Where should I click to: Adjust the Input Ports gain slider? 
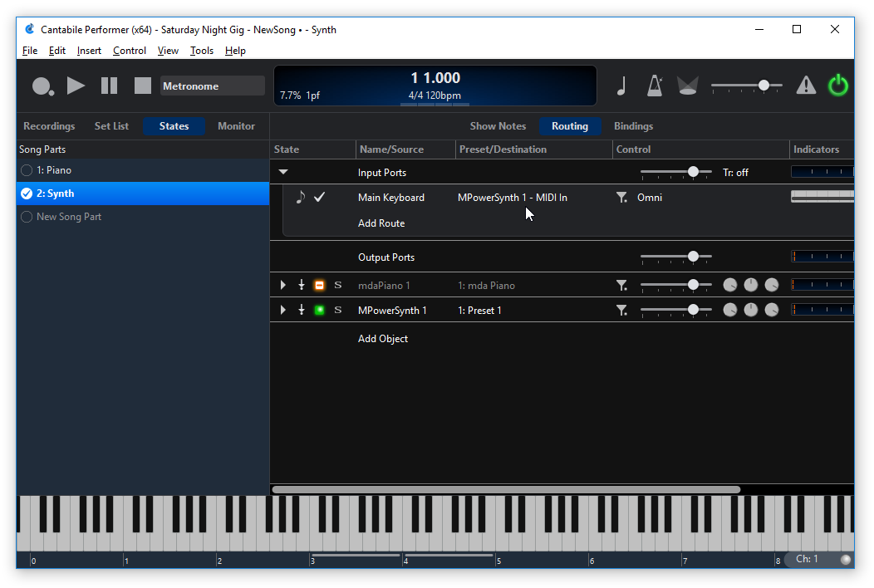click(676, 172)
